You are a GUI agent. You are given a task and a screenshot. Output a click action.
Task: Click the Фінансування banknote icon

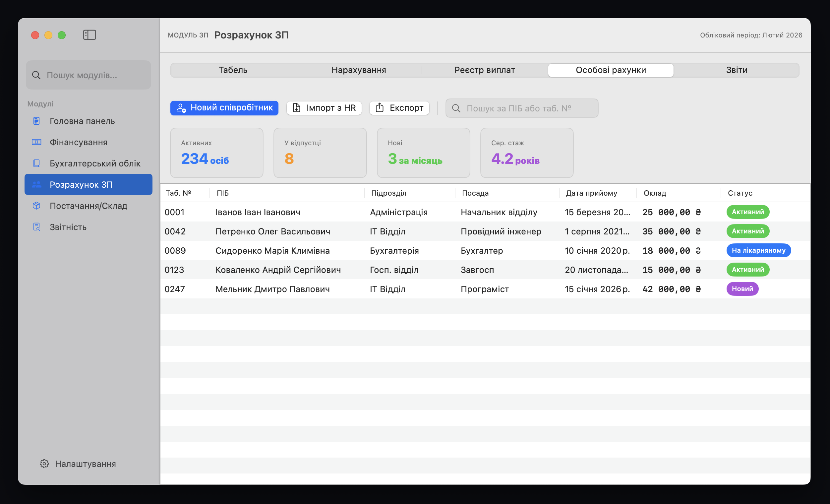(x=36, y=142)
